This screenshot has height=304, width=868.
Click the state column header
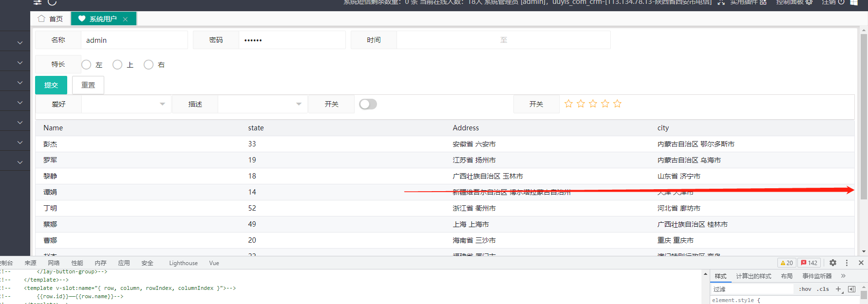tap(256, 128)
